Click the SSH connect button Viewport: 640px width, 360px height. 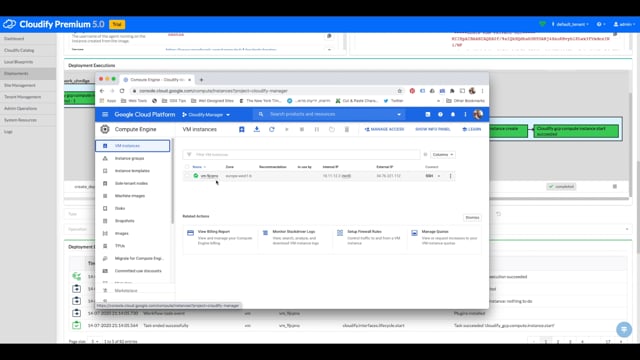(429, 176)
